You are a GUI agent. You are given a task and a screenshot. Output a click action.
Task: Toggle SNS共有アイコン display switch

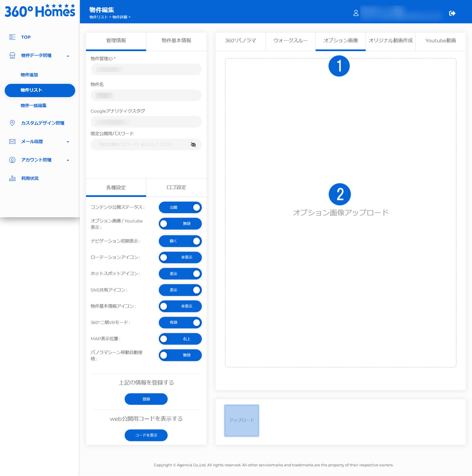coord(180,290)
